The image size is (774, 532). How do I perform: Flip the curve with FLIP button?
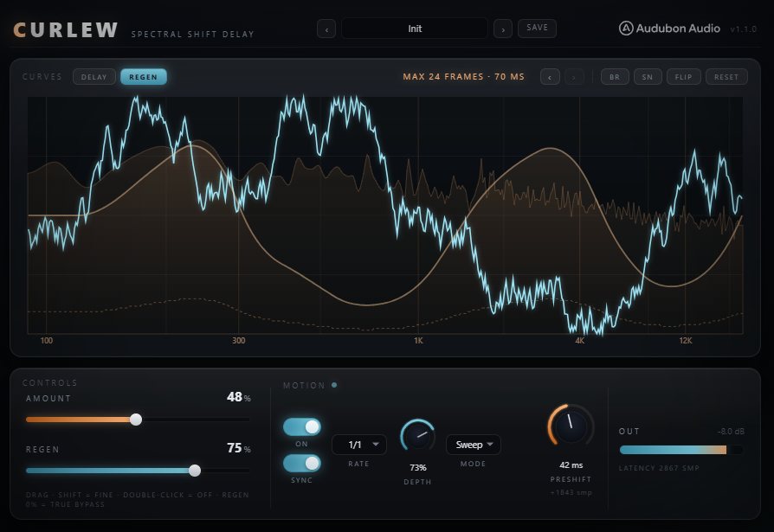[x=684, y=77]
